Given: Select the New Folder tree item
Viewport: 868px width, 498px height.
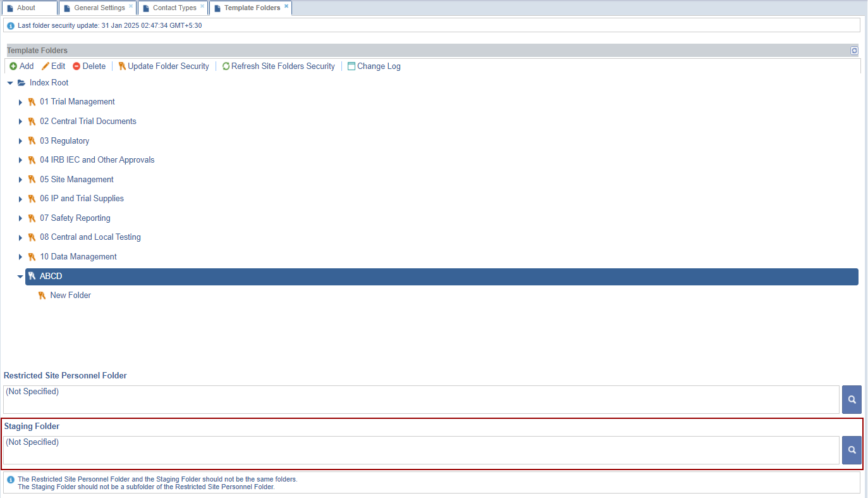Looking at the screenshot, I should coord(70,296).
